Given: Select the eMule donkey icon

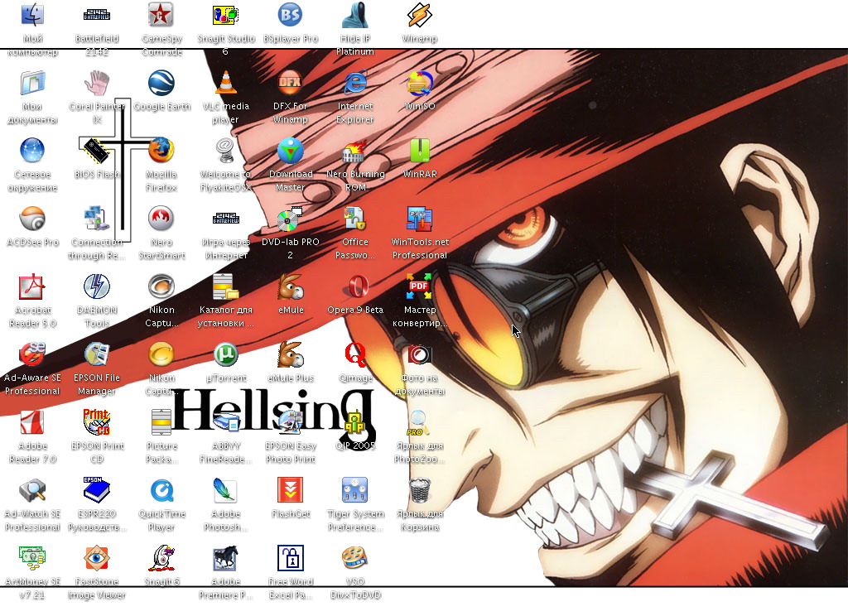Looking at the screenshot, I should click(291, 286).
